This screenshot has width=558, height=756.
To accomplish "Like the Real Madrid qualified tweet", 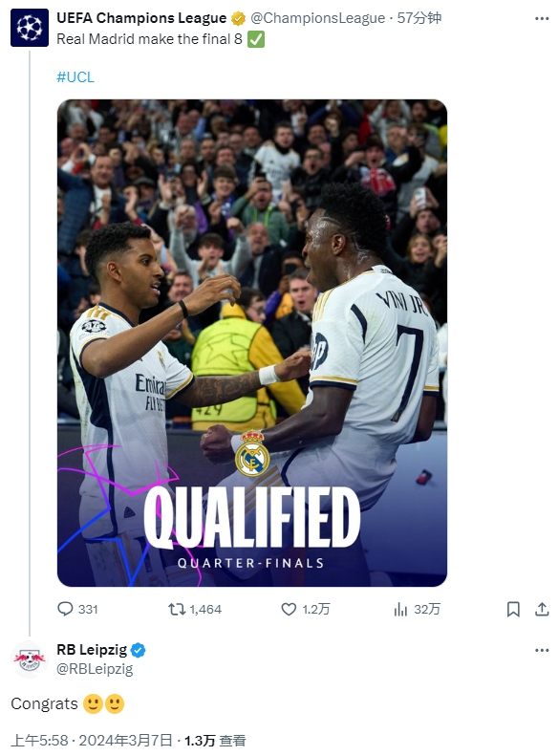I will (x=289, y=610).
